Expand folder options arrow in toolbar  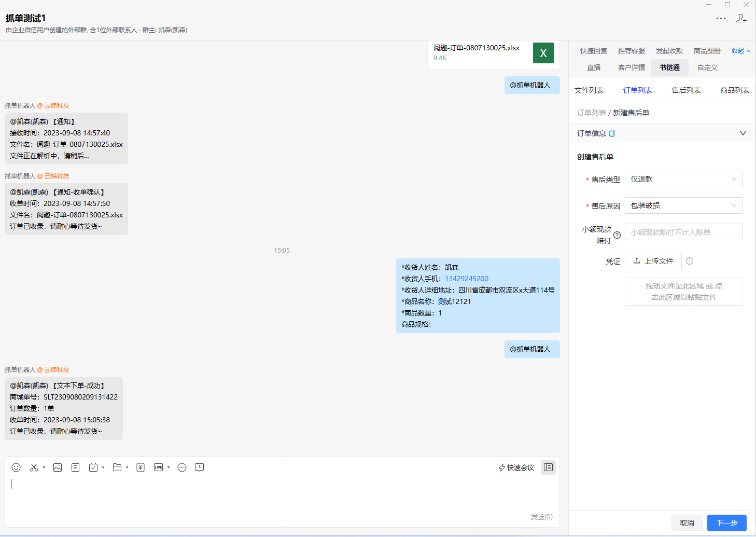127,467
